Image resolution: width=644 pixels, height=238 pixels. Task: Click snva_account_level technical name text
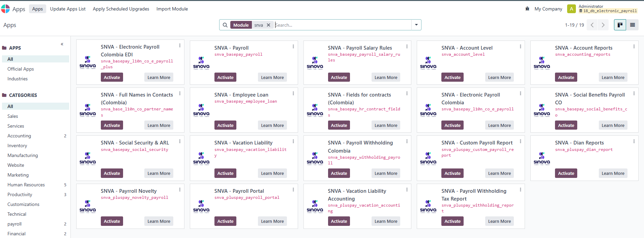[463, 54]
